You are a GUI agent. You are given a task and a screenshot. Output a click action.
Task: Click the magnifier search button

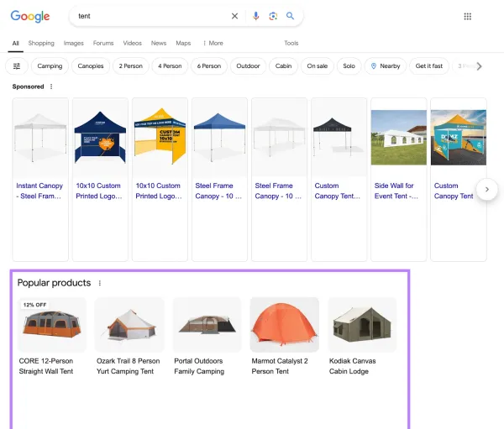[291, 16]
